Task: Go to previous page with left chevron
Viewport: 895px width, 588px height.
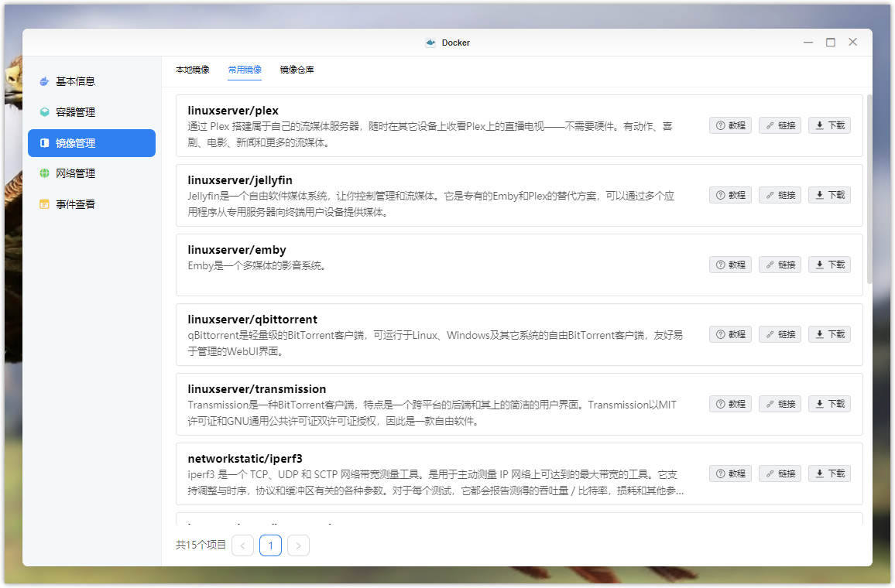Action: point(242,545)
